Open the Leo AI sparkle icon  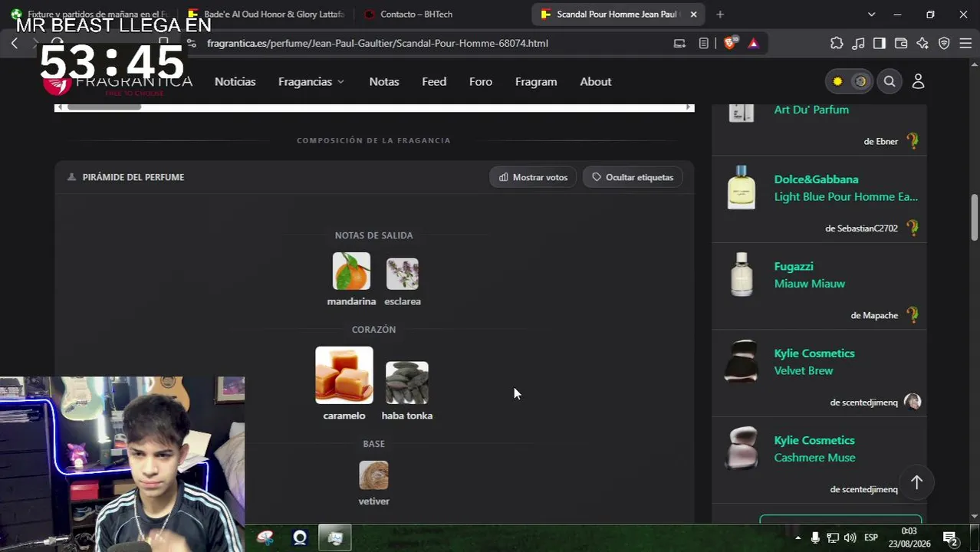point(922,43)
